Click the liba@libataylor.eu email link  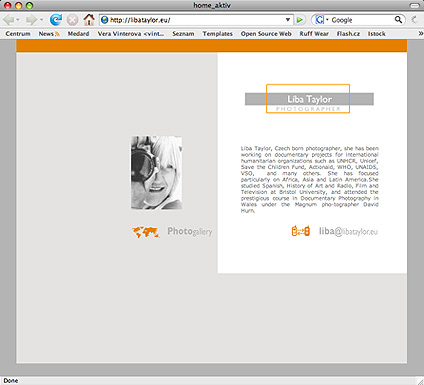348,231
